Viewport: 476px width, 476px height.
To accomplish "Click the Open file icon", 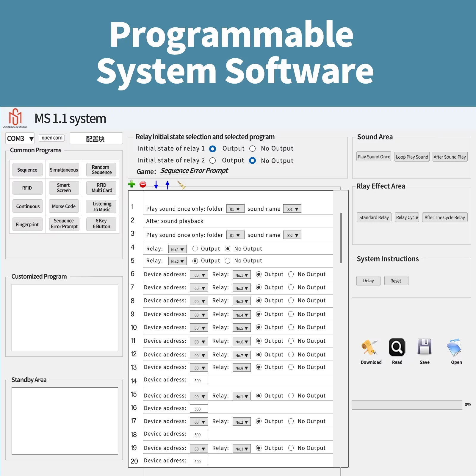I will tap(454, 347).
